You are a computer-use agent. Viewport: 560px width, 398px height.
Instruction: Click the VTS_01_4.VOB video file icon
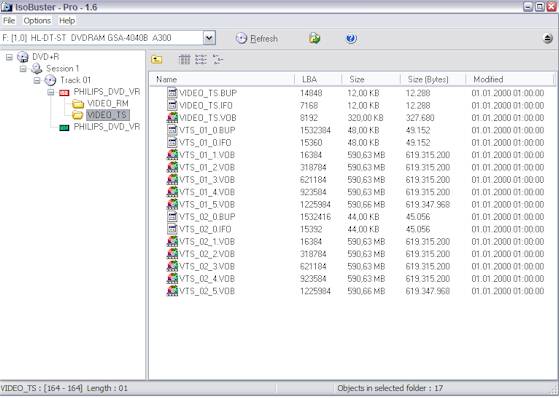pyautogui.click(x=172, y=192)
